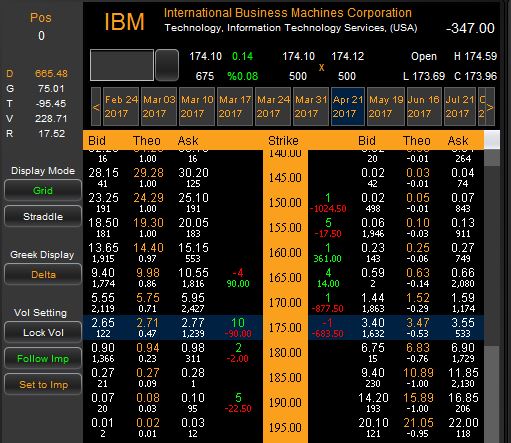Screen dimensions: 511x443
Task: Click the call ask 0.28 at 185 strike
Action: tap(193, 373)
